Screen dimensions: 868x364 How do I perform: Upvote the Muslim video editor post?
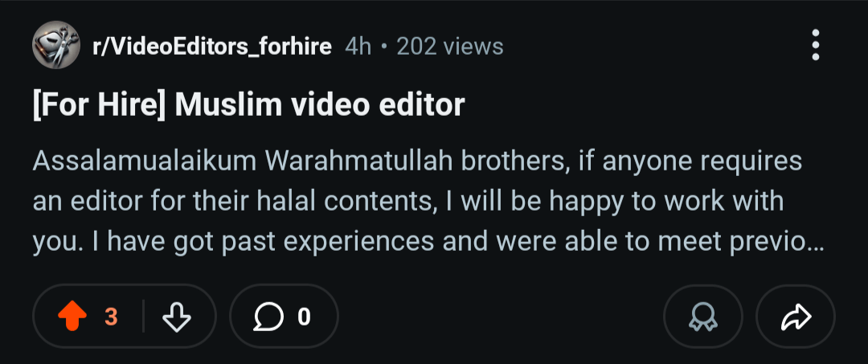pyautogui.click(x=72, y=317)
